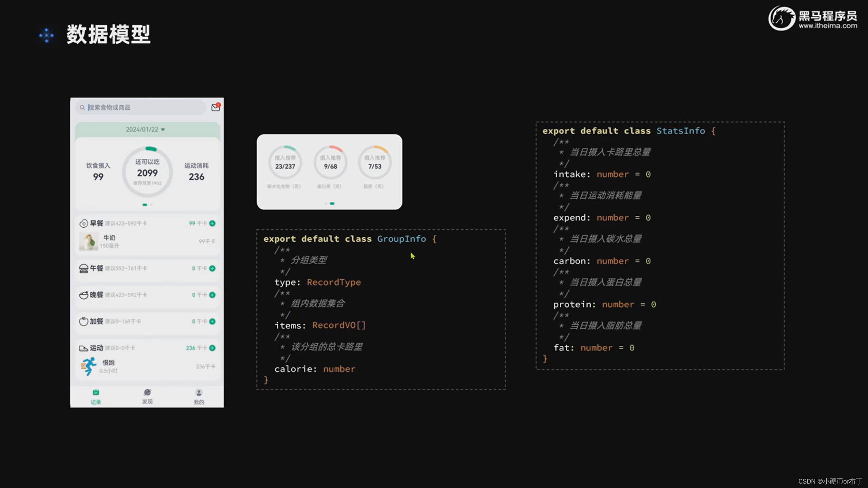Click the www.itheima.com logo link
The height and width of the screenshot is (488, 868).
(x=827, y=26)
